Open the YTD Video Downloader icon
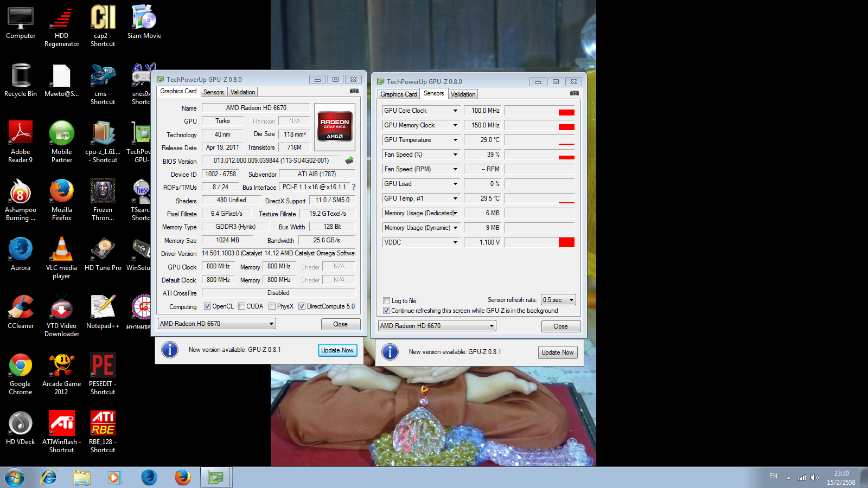 tap(62, 316)
